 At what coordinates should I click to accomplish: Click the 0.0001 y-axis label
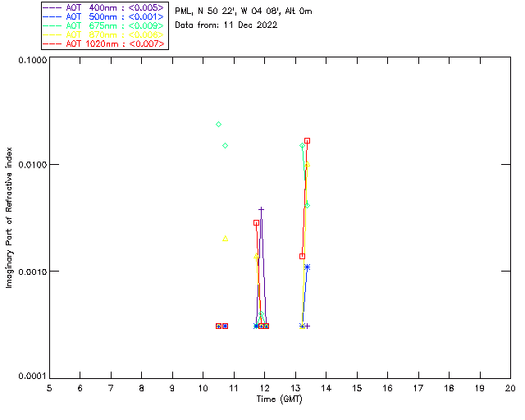[32, 377]
